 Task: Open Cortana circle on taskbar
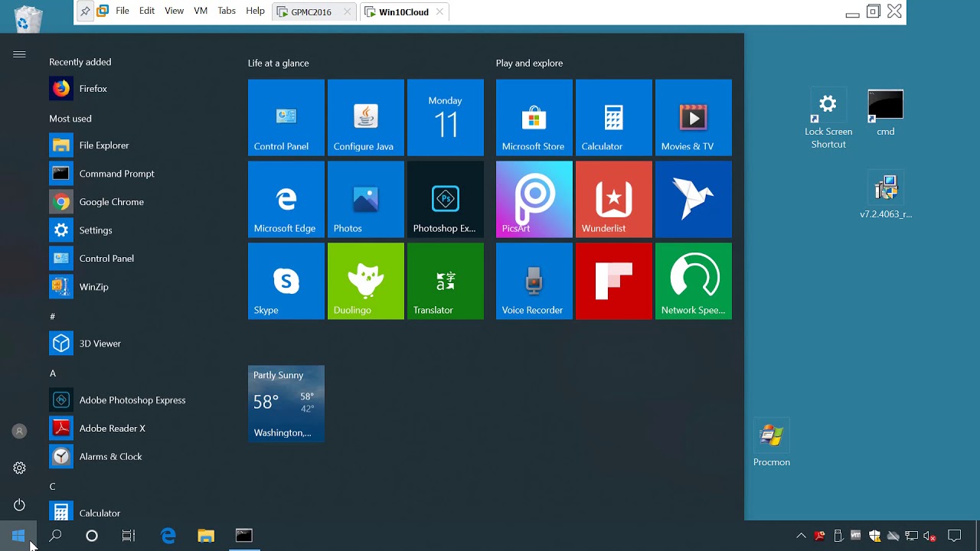tap(92, 536)
